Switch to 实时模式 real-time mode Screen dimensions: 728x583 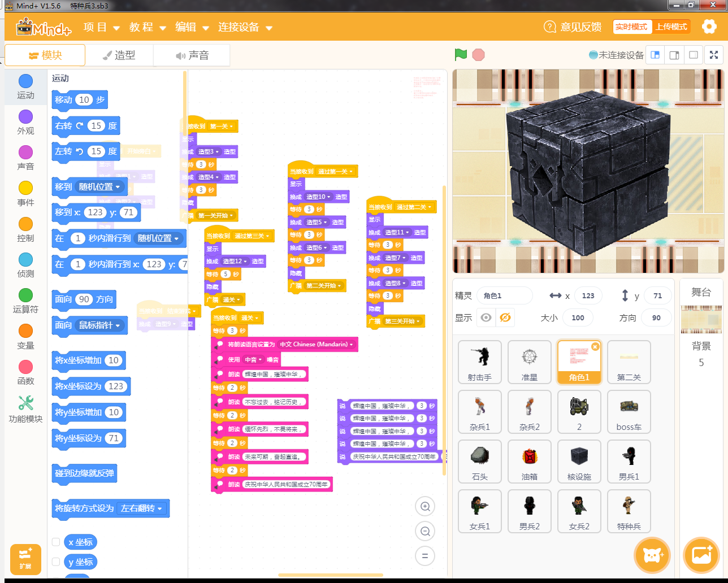(x=631, y=27)
